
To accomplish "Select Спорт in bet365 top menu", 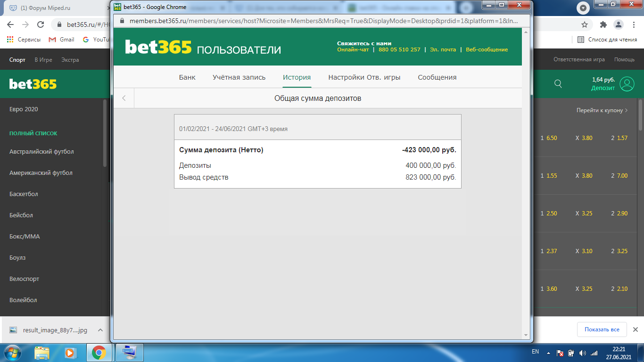I will [x=17, y=60].
